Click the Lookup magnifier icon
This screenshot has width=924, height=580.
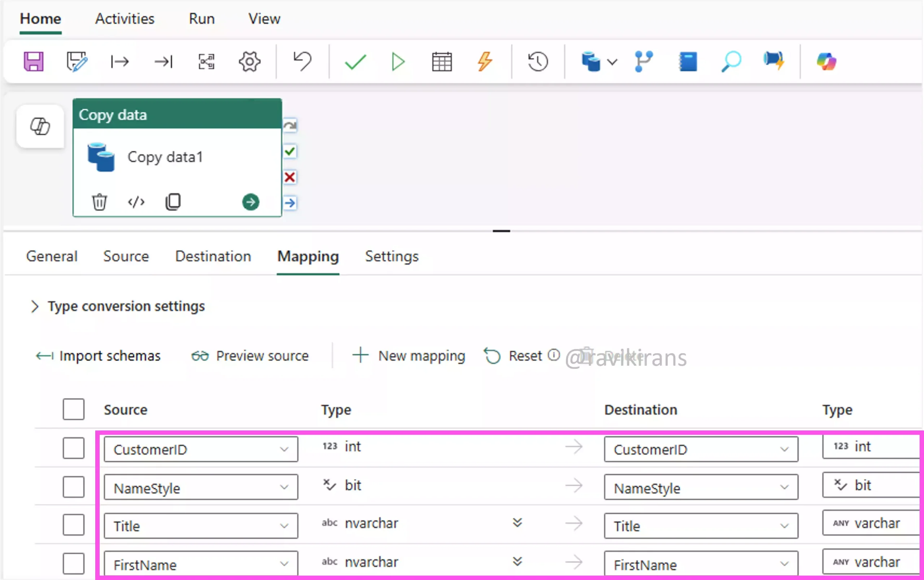click(731, 61)
